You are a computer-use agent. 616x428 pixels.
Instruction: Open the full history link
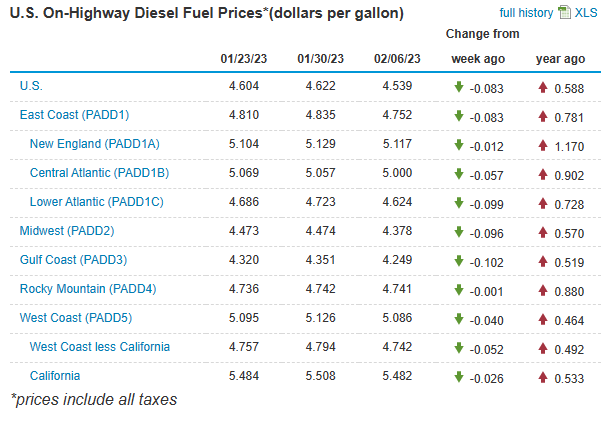coord(525,13)
